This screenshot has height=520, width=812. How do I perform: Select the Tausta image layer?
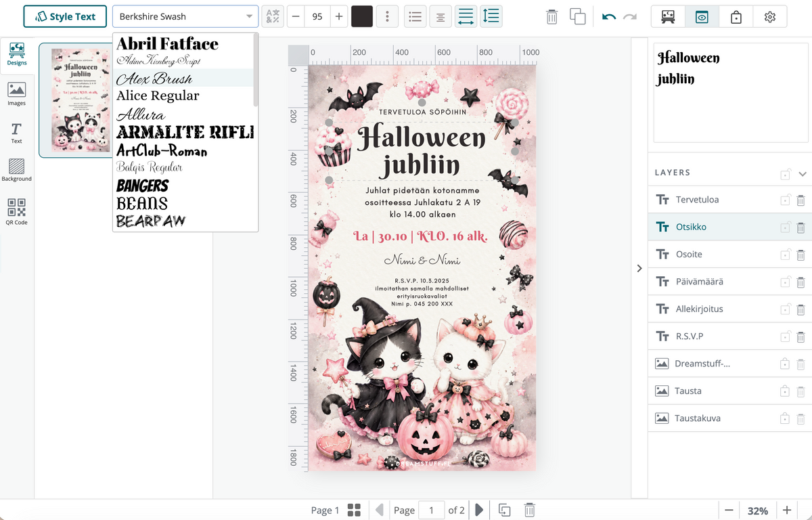(729, 391)
